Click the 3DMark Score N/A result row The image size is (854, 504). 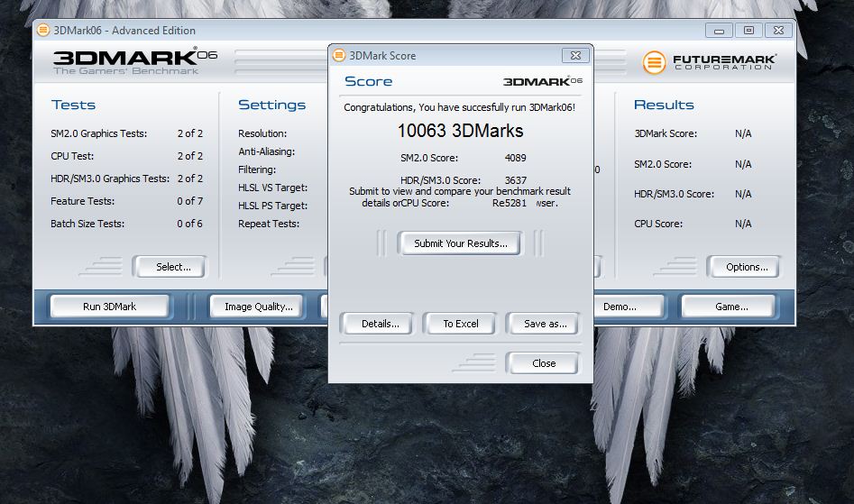pos(693,133)
